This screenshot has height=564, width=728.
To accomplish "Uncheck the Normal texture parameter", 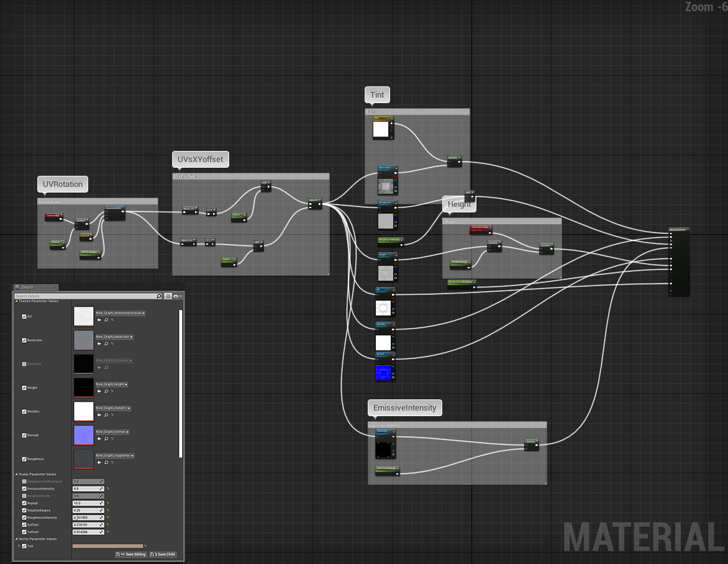I will click(24, 435).
